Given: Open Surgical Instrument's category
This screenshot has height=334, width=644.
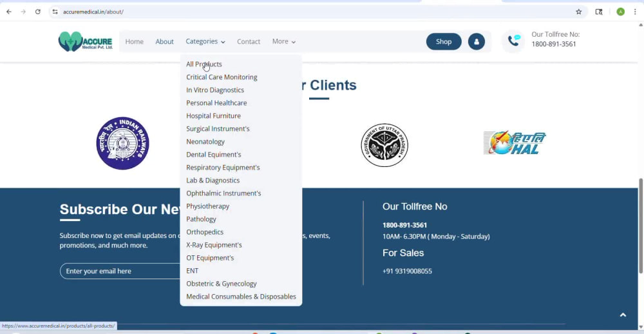Looking at the screenshot, I should (218, 129).
